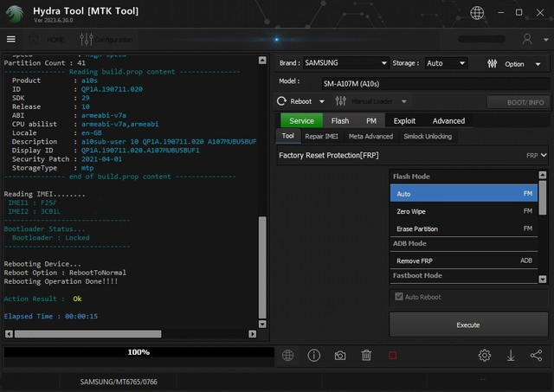Open the hamburger menu
554x392 pixels.
(x=11, y=39)
